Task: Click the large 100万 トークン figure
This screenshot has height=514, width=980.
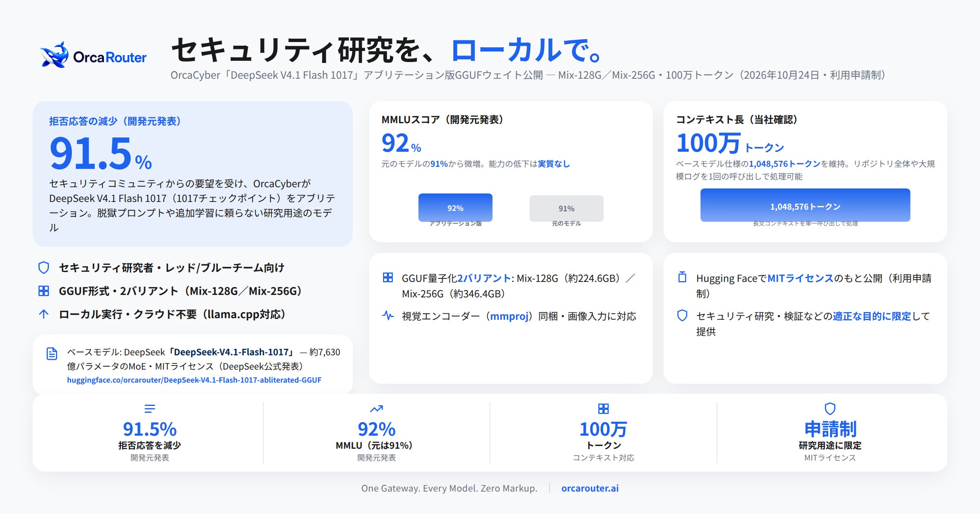Action: coord(730,143)
